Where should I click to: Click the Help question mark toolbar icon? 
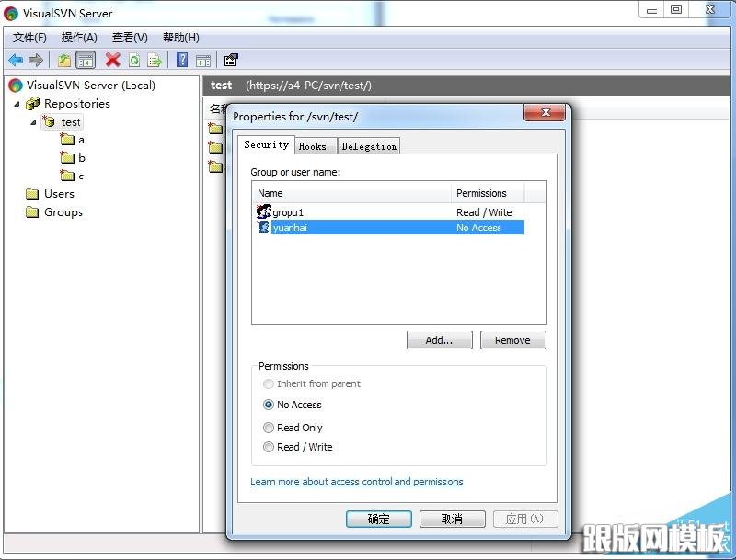(x=181, y=60)
